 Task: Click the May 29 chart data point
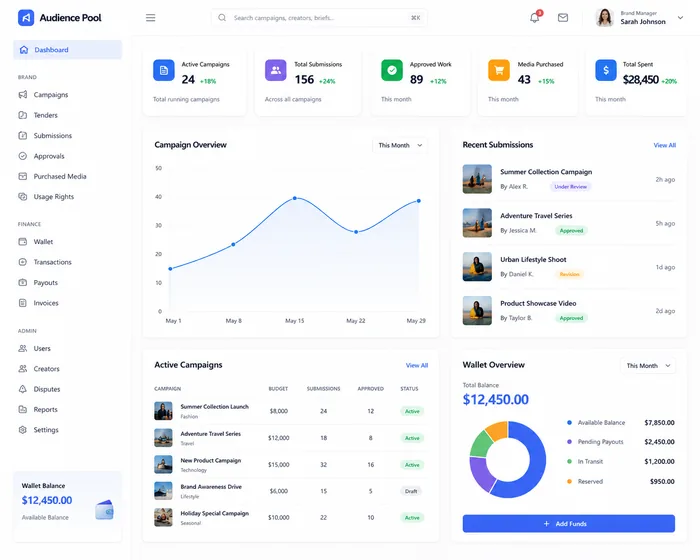[x=419, y=201]
